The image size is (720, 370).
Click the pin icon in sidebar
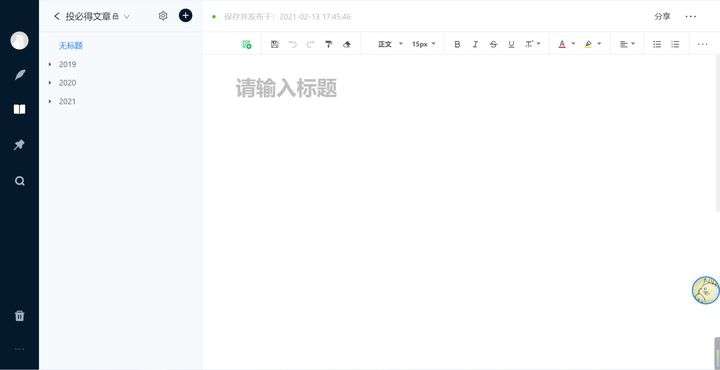19,145
